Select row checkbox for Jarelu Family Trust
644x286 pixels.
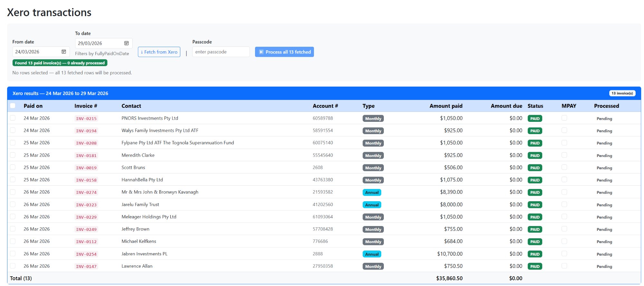click(x=13, y=204)
